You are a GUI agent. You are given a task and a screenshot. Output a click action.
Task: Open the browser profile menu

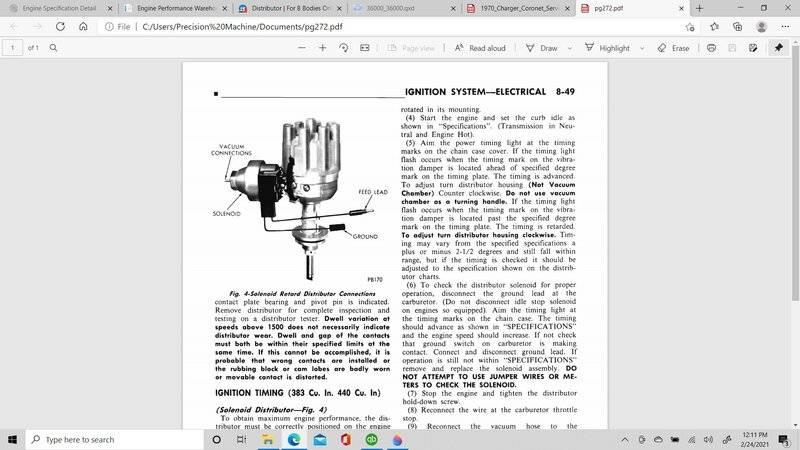pos(761,27)
